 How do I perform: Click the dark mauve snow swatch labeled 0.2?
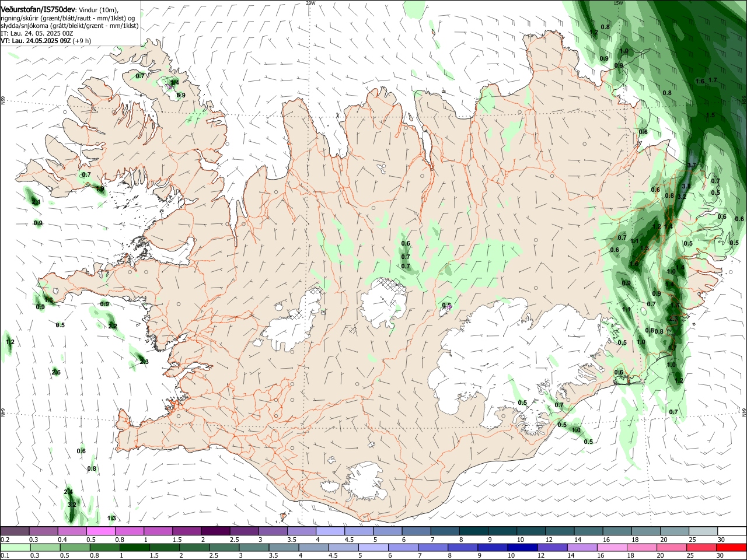(x=15, y=531)
